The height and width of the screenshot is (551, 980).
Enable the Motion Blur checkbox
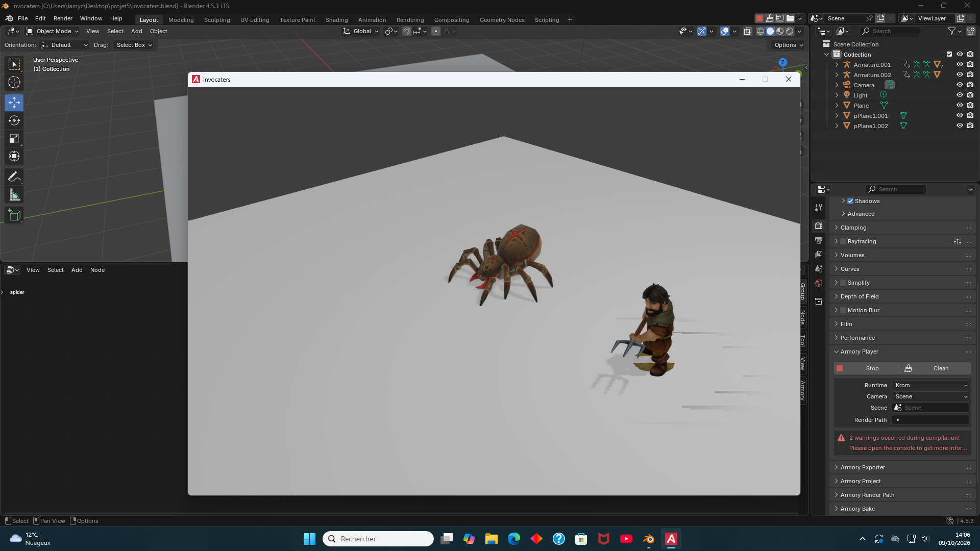[843, 310]
